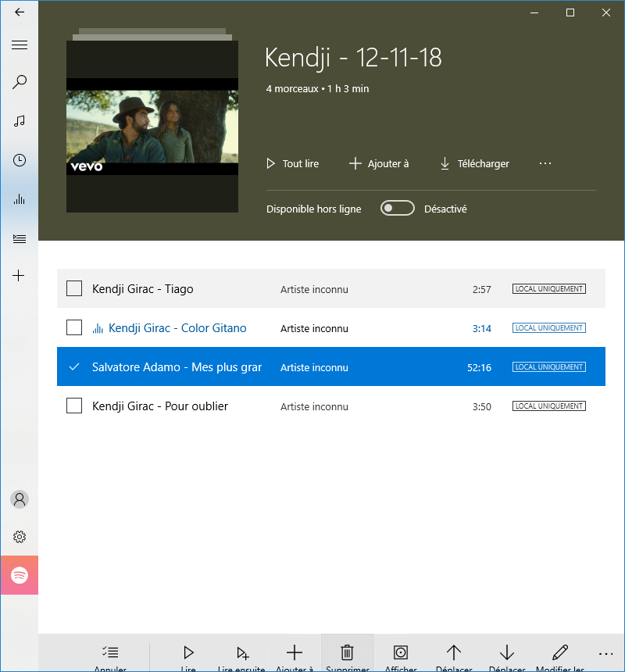Click the Kendji playlist cover artwork

click(152, 127)
